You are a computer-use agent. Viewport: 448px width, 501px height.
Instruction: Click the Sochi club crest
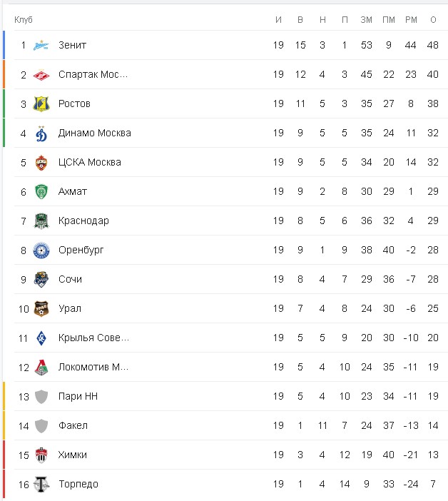pyautogui.click(x=42, y=280)
